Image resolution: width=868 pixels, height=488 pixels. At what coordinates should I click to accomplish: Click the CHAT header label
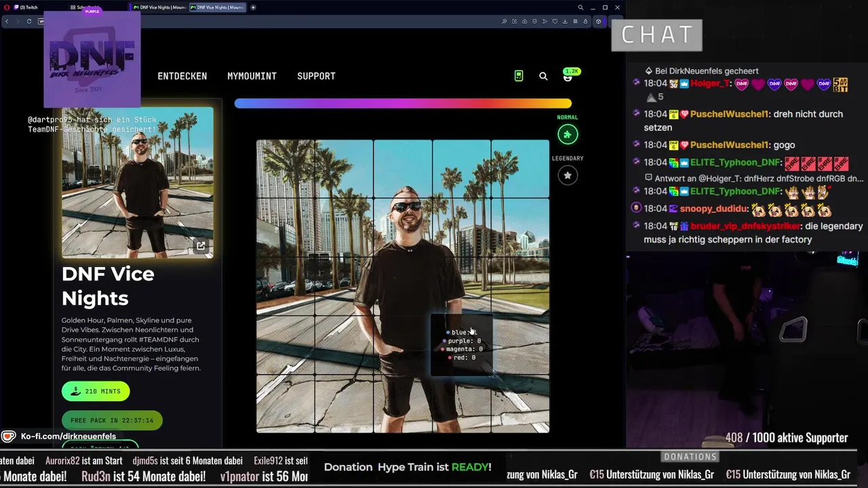click(x=656, y=35)
